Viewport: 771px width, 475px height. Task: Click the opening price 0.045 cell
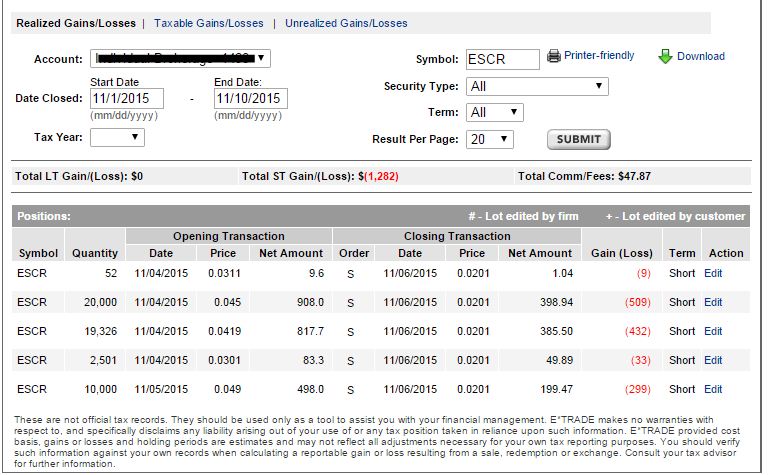[228, 302]
